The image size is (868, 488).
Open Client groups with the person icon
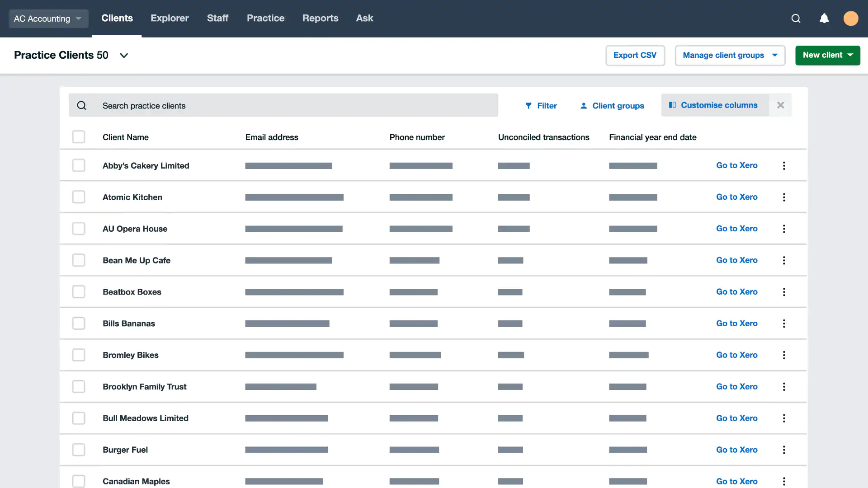click(612, 106)
